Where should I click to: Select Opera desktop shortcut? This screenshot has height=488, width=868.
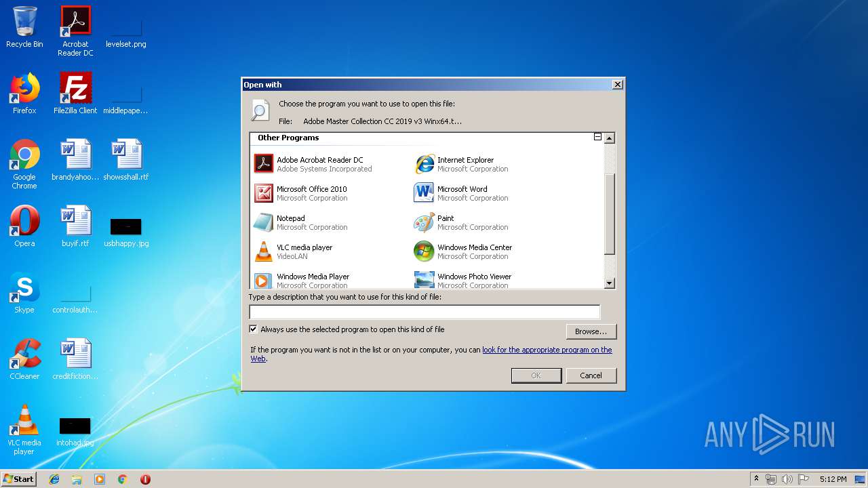(24, 226)
